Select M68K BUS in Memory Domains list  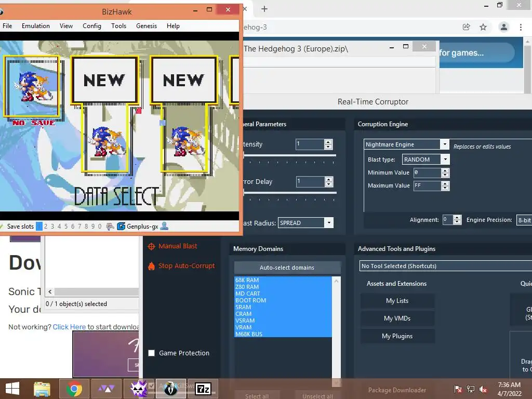[283, 334]
